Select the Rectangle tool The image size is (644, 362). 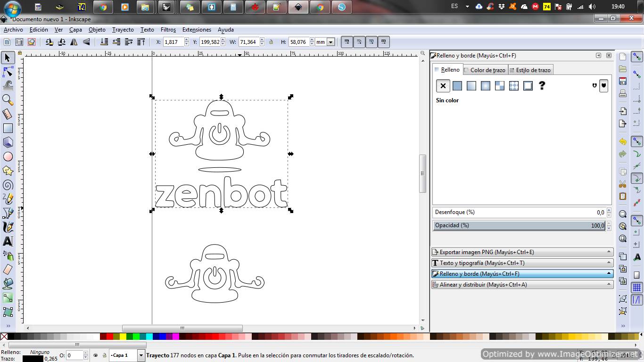(8, 128)
